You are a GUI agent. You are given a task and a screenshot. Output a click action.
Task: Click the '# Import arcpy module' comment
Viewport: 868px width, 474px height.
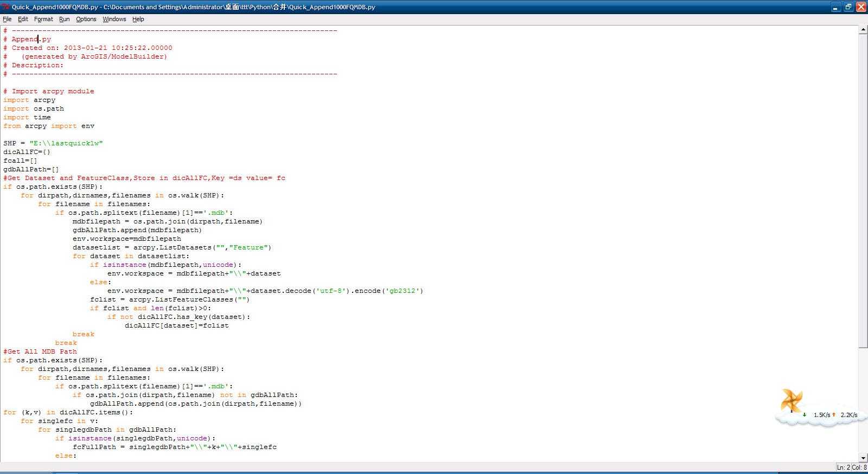pos(48,91)
